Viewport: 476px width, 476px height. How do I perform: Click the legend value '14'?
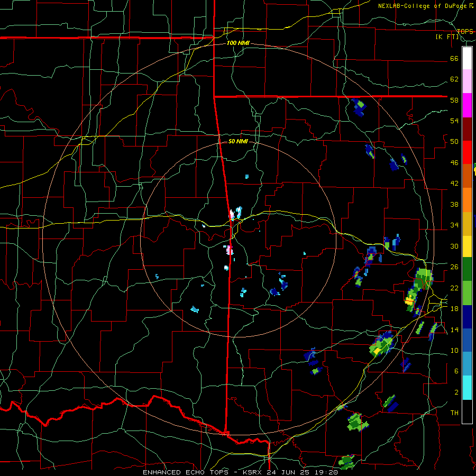click(454, 329)
